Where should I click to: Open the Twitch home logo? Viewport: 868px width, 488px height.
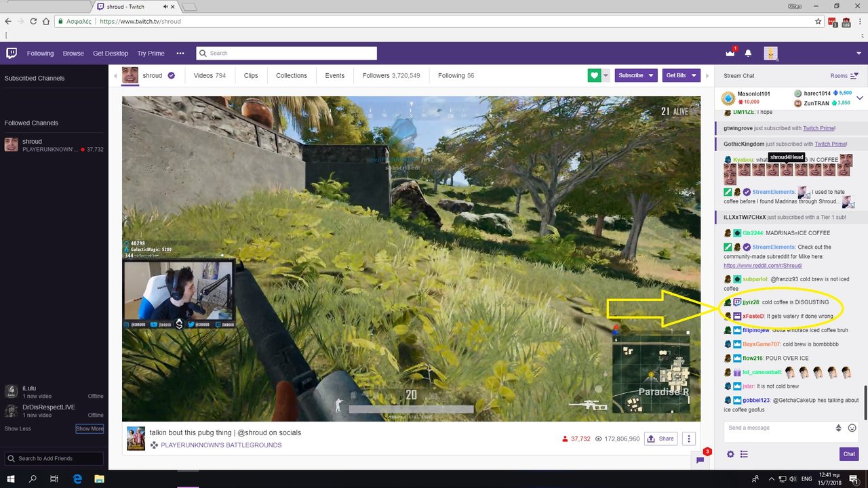point(12,54)
